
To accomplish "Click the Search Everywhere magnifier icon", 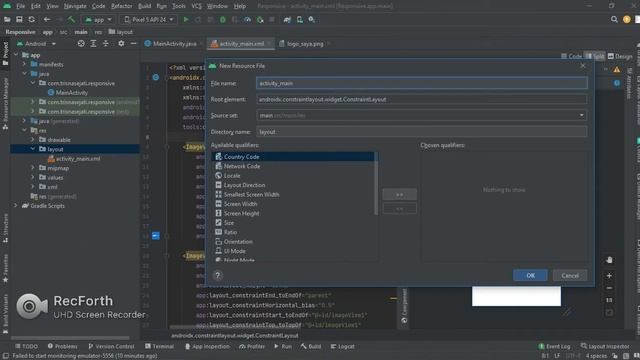I will 614,19.
